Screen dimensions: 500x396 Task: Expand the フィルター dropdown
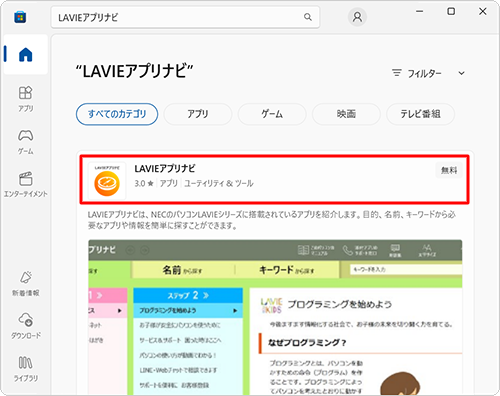(428, 73)
